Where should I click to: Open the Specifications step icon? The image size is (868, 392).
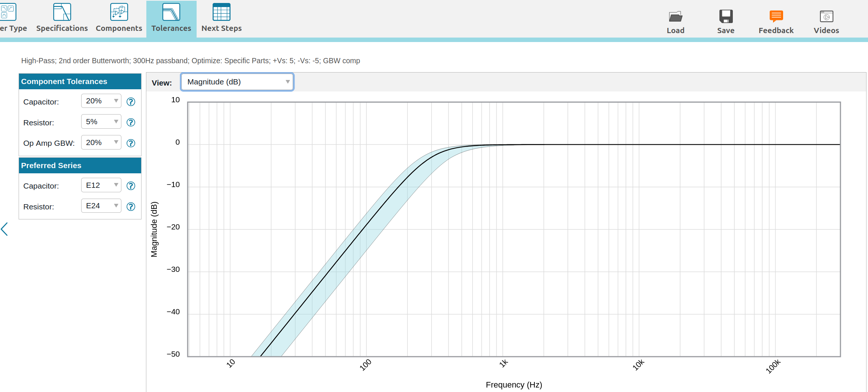tap(62, 12)
